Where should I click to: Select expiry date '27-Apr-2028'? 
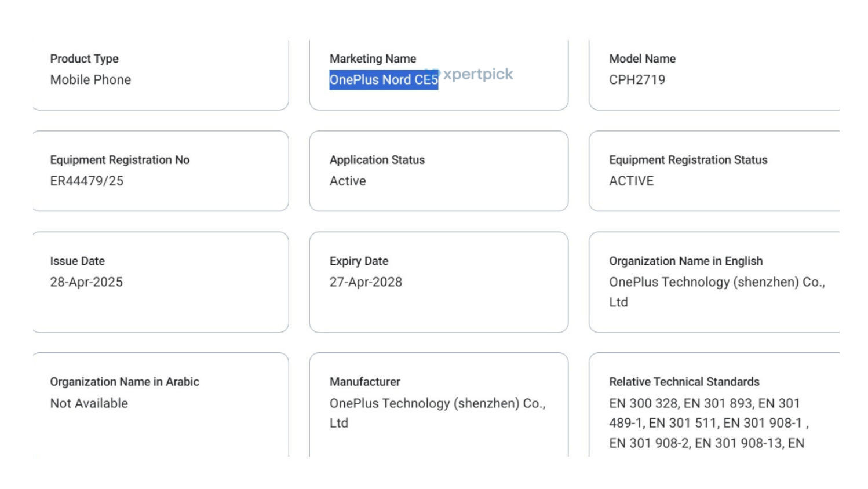pyautogui.click(x=366, y=282)
